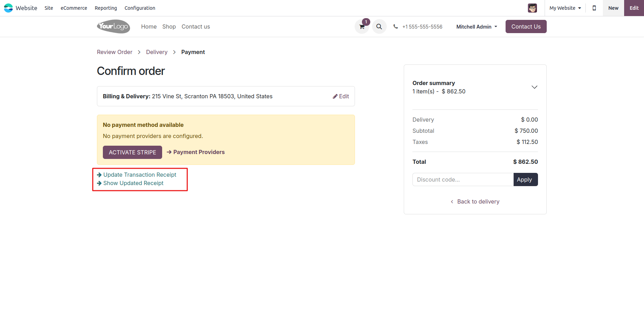The image size is (644, 321).
Task: Open the Mitchell Admin user dropdown
Action: tap(476, 27)
